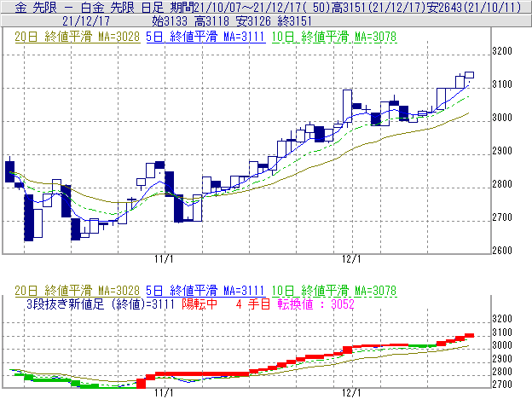Click the 2900 price label on upper chart axis

coord(502,151)
